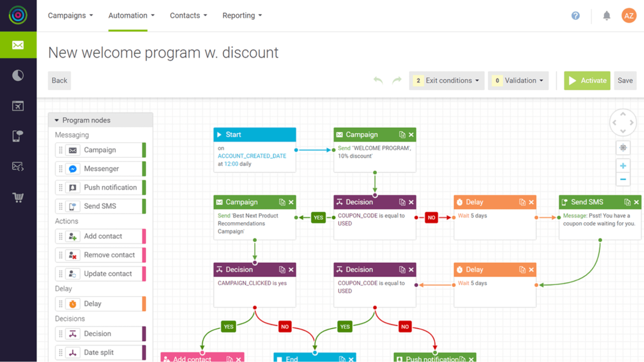Delete the 'Wait 5 days' Delay node
This screenshot has width=644, height=362.
[531, 202]
